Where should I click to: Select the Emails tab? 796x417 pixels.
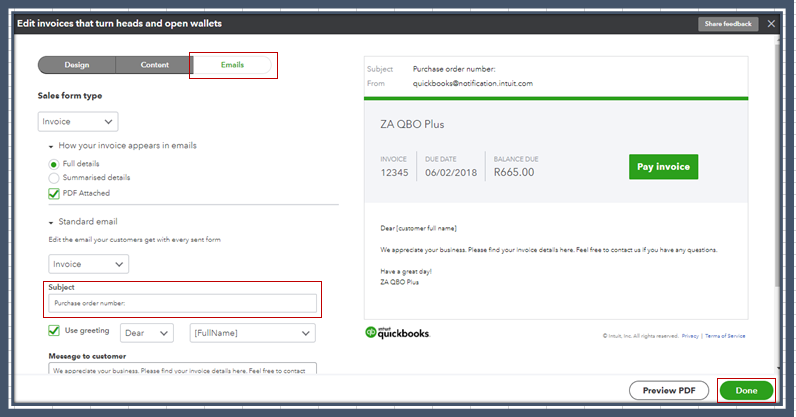[233, 65]
